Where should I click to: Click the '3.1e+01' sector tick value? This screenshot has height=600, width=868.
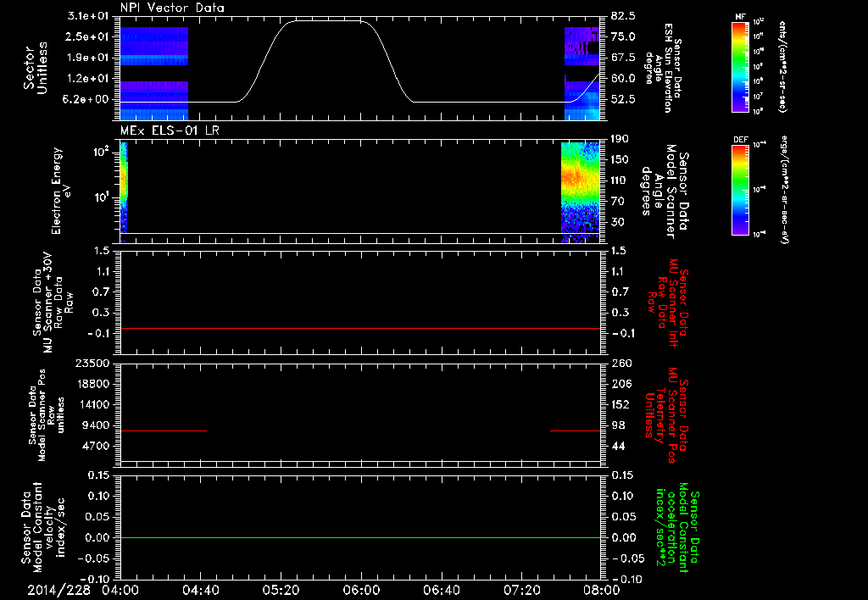pos(88,16)
